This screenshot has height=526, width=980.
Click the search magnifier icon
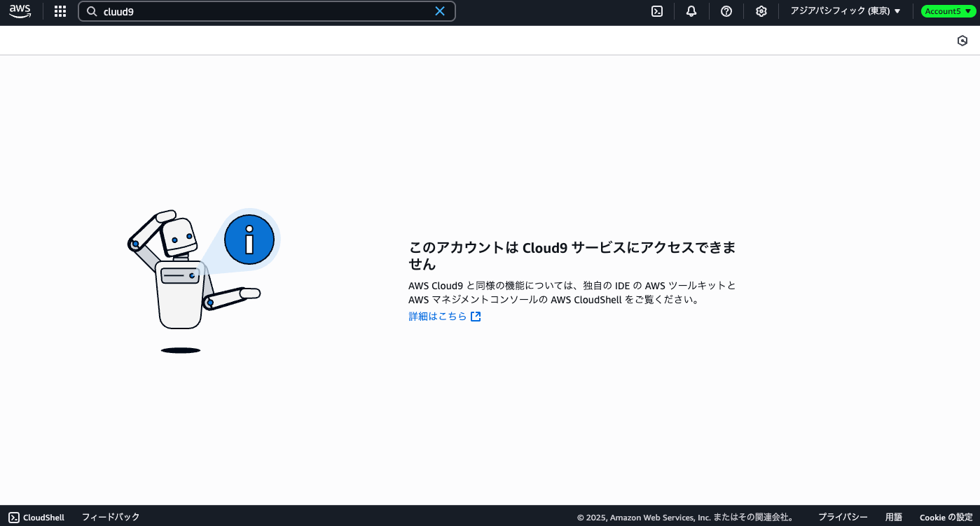tap(92, 11)
